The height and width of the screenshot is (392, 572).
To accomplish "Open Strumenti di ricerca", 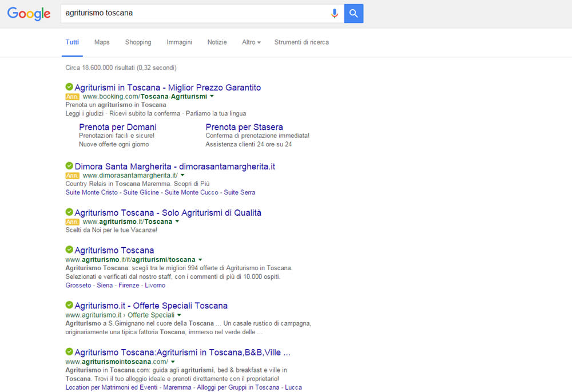I will (x=301, y=42).
